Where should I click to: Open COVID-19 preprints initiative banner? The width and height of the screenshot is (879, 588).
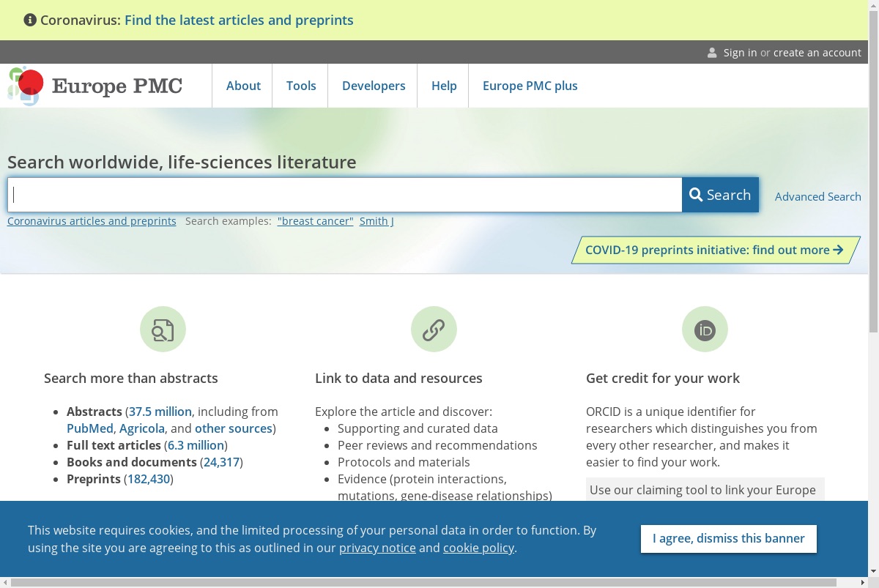pyautogui.click(x=715, y=250)
